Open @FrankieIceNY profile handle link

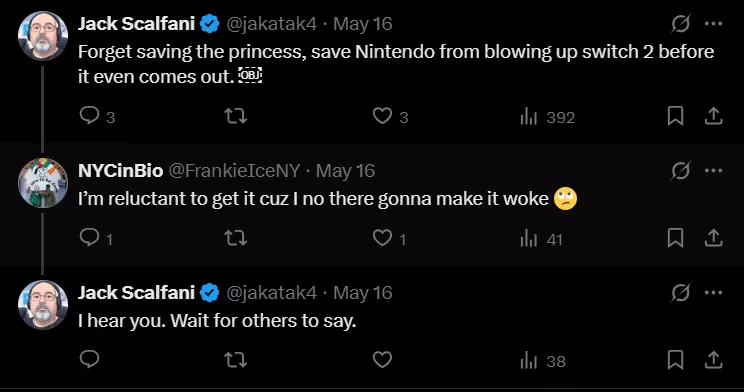pyautogui.click(x=234, y=171)
